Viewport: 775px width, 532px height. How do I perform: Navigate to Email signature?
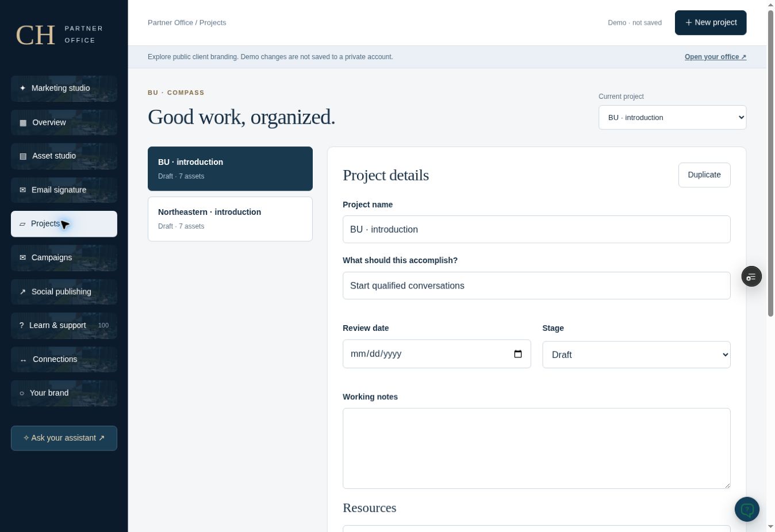coord(64,190)
